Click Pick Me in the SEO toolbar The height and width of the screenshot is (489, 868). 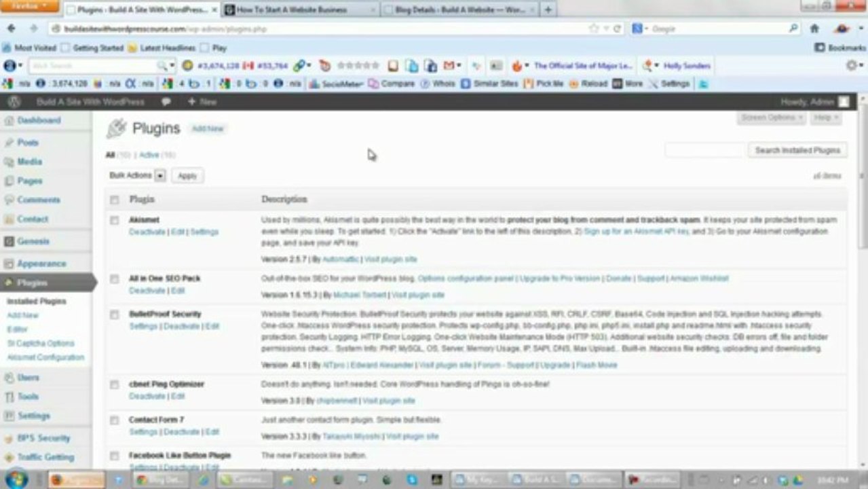pyautogui.click(x=544, y=84)
